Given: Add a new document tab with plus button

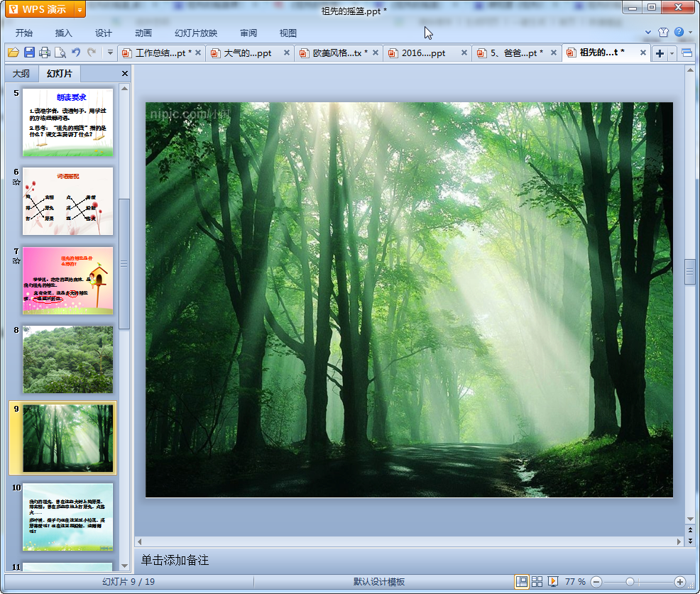Looking at the screenshot, I should (660, 53).
